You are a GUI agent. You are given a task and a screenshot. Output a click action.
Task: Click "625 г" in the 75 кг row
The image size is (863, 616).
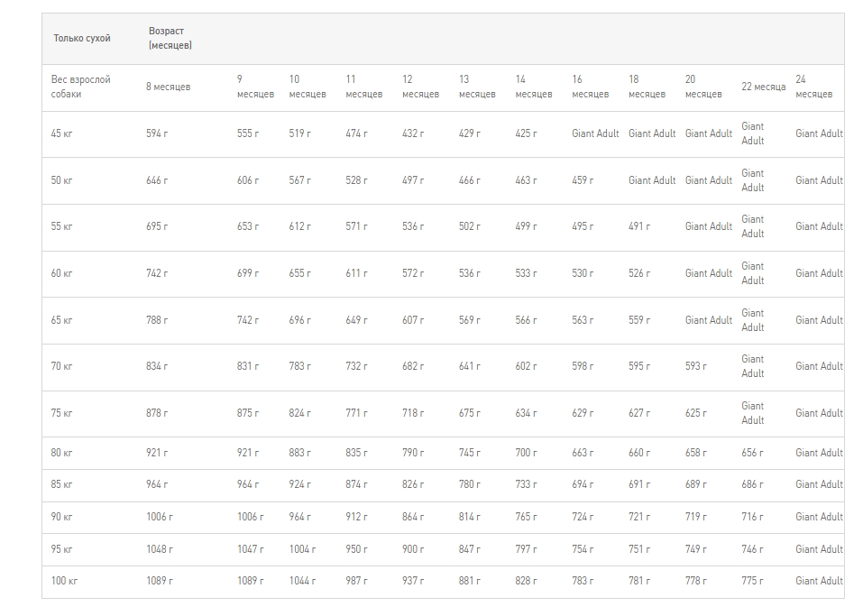(696, 413)
